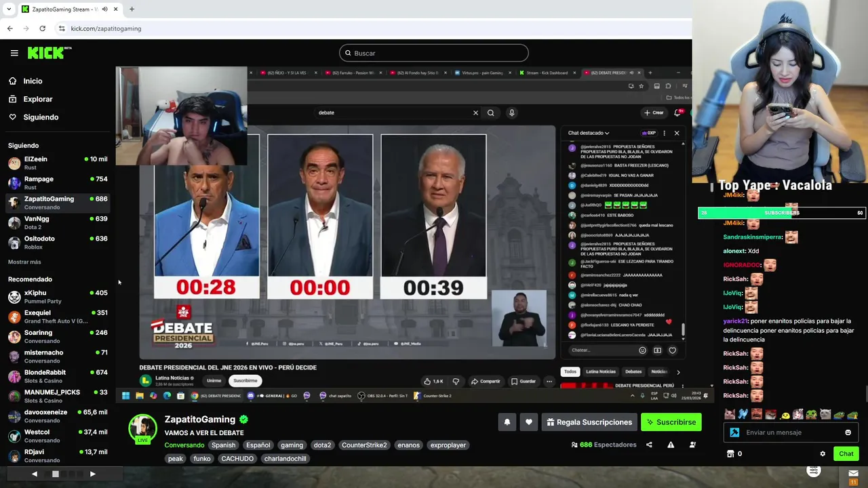Click the CACHUDO tag
Image resolution: width=868 pixels, height=488 pixels.
(237, 459)
